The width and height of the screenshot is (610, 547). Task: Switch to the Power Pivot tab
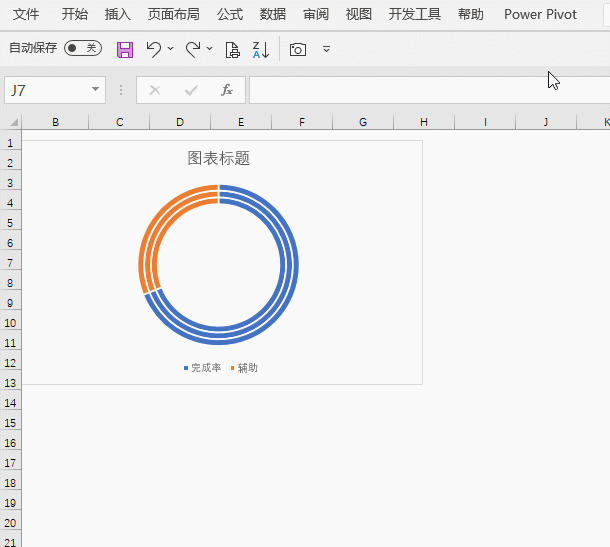540,14
